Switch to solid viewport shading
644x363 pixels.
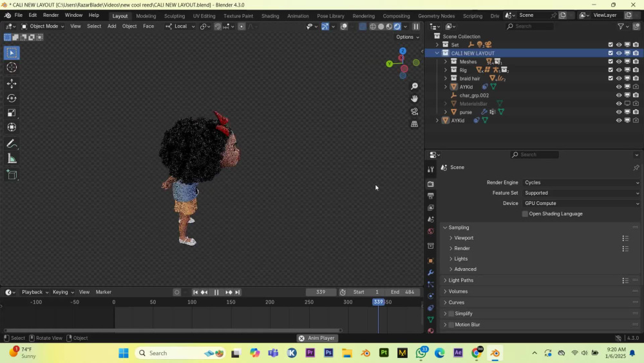tap(381, 26)
